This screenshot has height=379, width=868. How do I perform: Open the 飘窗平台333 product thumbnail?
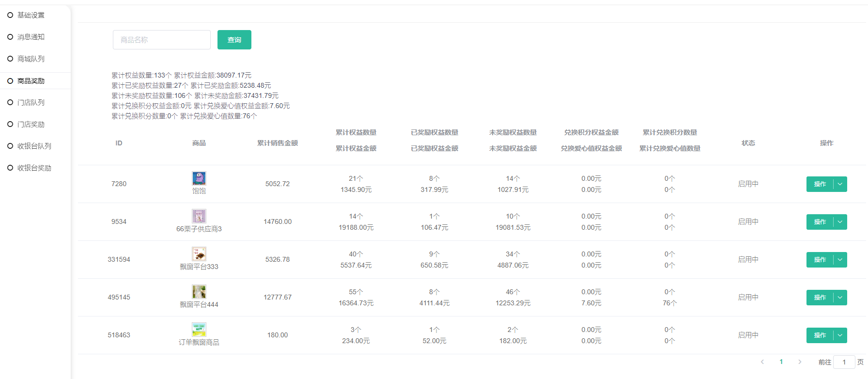click(199, 253)
